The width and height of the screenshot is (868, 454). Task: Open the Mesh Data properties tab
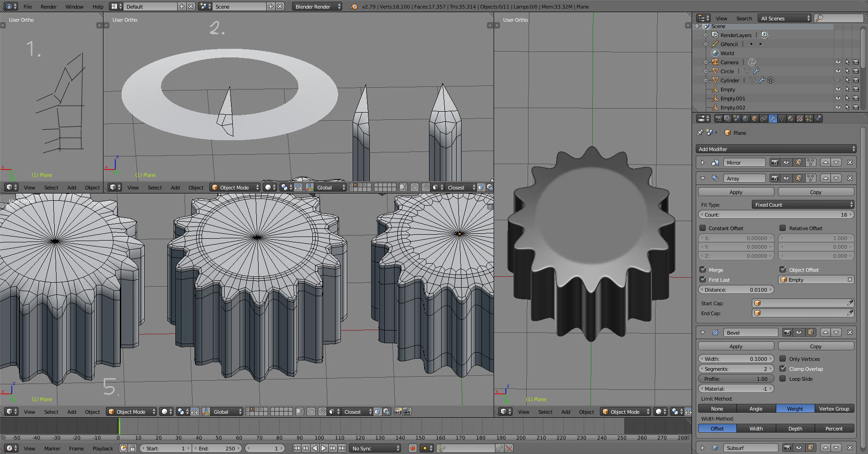pos(782,118)
